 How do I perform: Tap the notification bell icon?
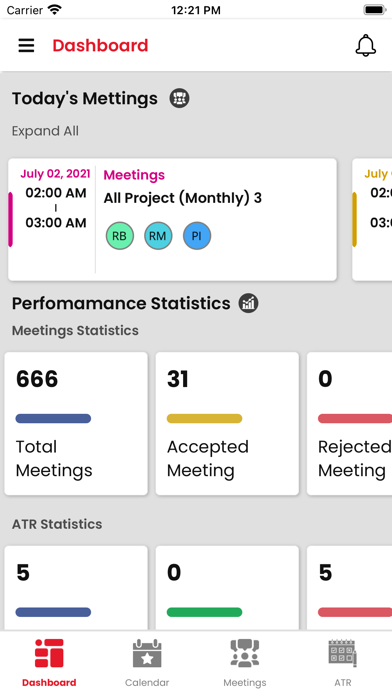(x=366, y=45)
